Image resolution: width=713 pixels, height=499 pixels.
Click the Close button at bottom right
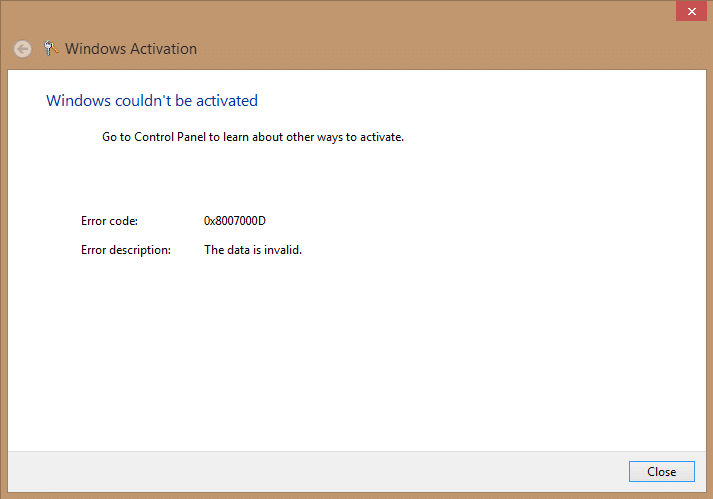pos(662,471)
